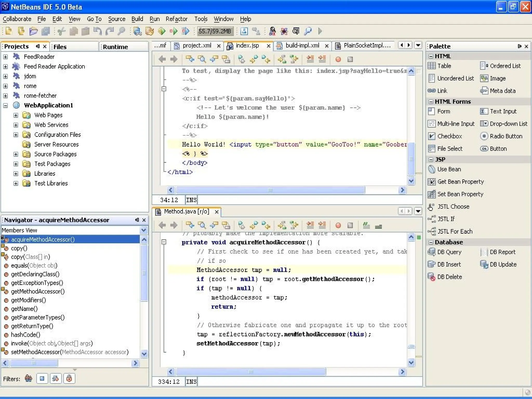The height and width of the screenshot is (399, 532).
Task: Select the Checkbox palette item
Action: tap(445, 136)
